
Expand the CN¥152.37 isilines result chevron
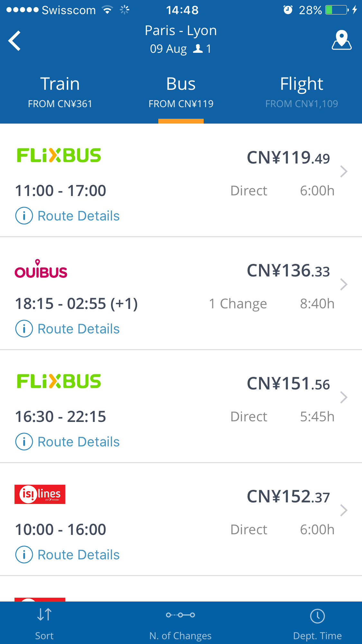click(x=344, y=510)
